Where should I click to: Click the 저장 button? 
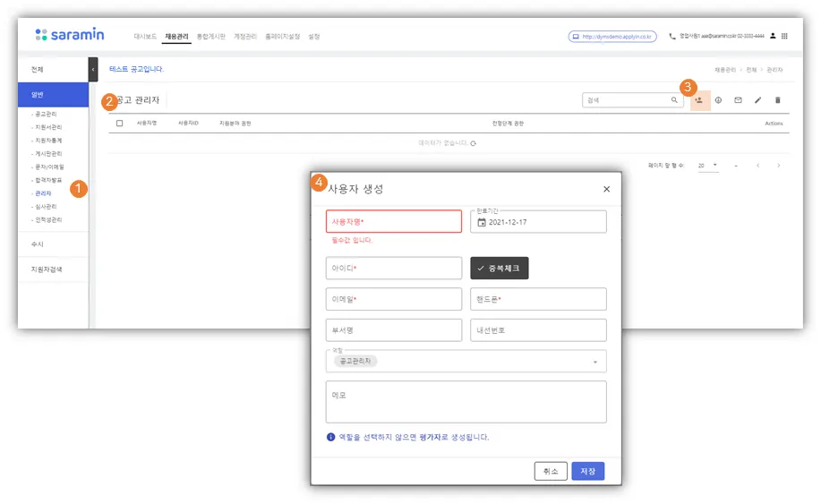(x=587, y=471)
